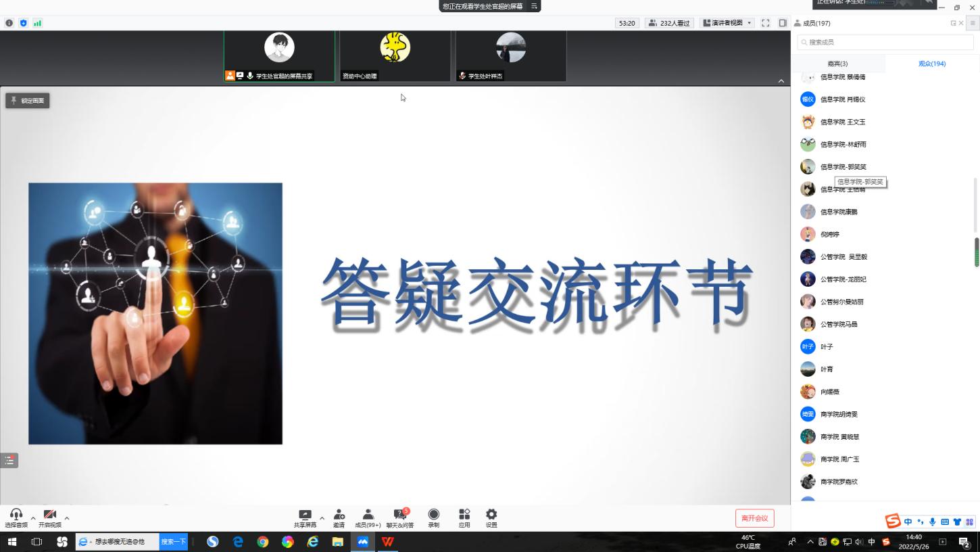Enter full screen via the fullscreen icon
The width and height of the screenshot is (980, 552).
pos(765,23)
